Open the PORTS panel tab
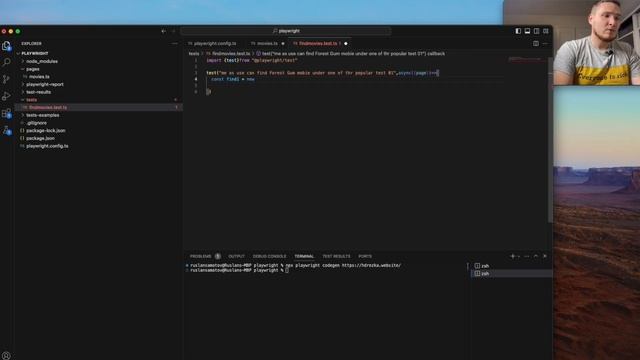Image resolution: width=640 pixels, height=360 pixels. 365,256
